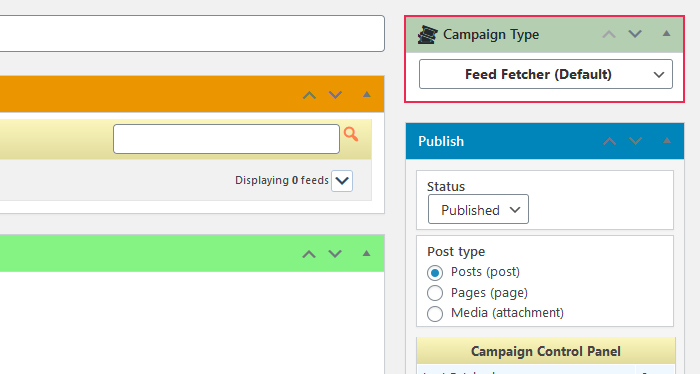Move Campaign Type panel down

(635, 34)
